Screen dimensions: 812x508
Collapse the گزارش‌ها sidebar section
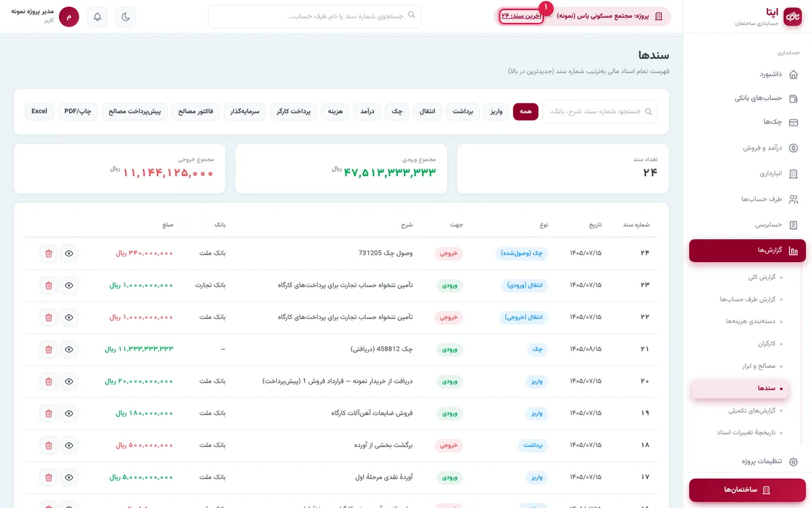coord(748,251)
